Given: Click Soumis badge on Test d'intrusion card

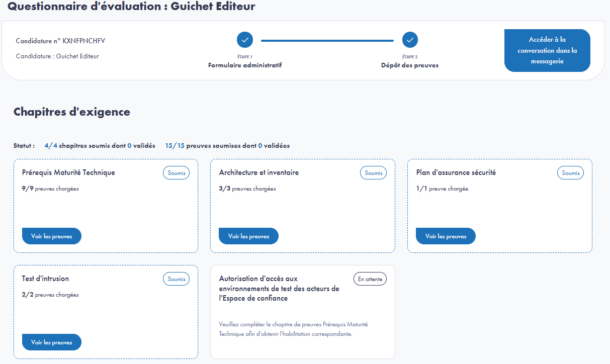Looking at the screenshot, I should [x=176, y=279].
